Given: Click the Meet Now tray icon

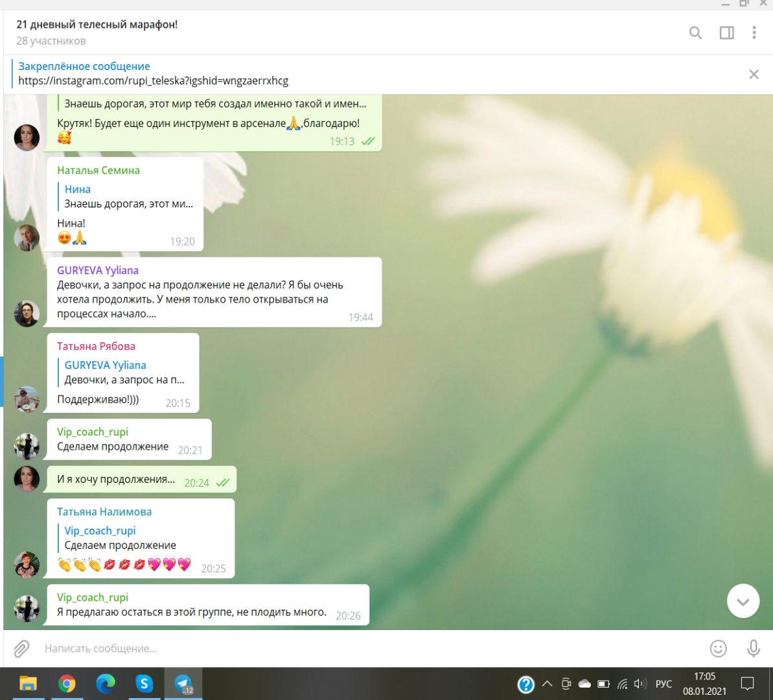Looking at the screenshot, I should pyautogui.click(x=566, y=684).
